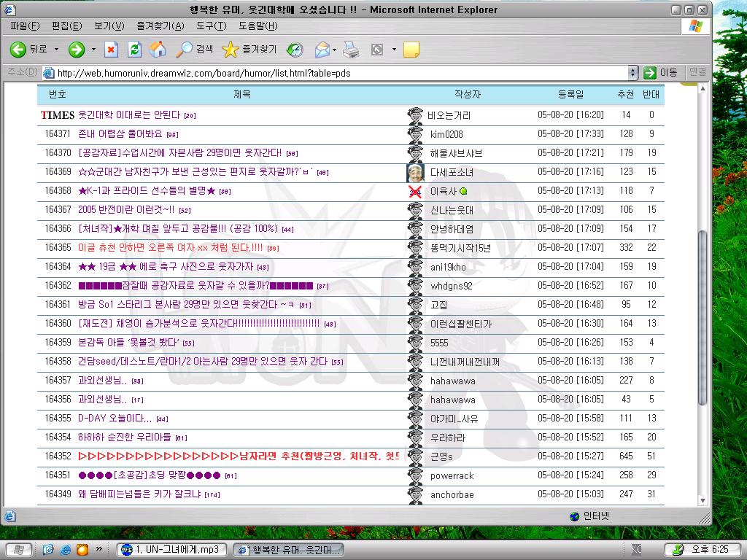Screen dimensions: 747x560
Task: Open the Search (검색) magnifier
Action: point(195,50)
